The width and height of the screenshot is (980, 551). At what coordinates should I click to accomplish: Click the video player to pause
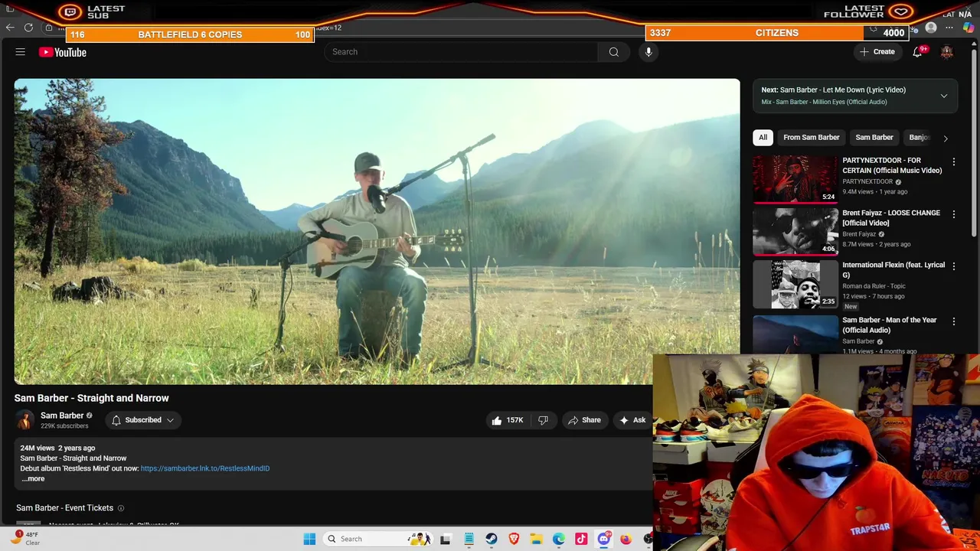[x=377, y=231]
